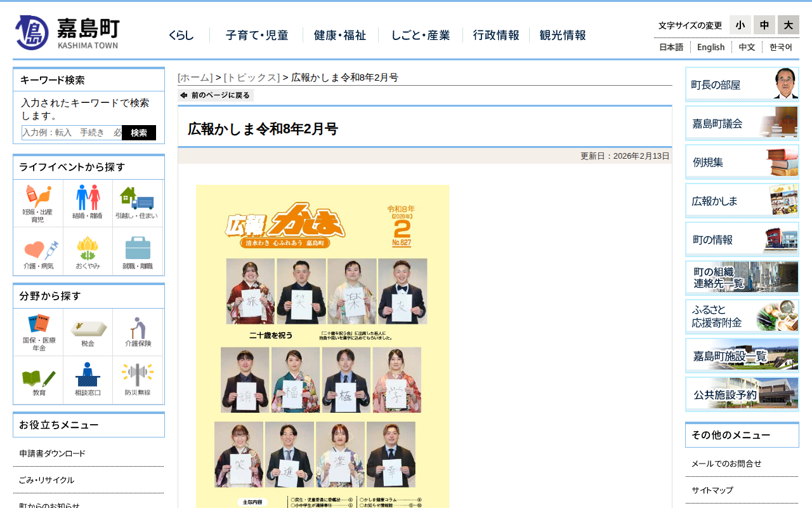Open the しごと・産業 navigation menu
This screenshot has height=508, width=812.
point(421,36)
